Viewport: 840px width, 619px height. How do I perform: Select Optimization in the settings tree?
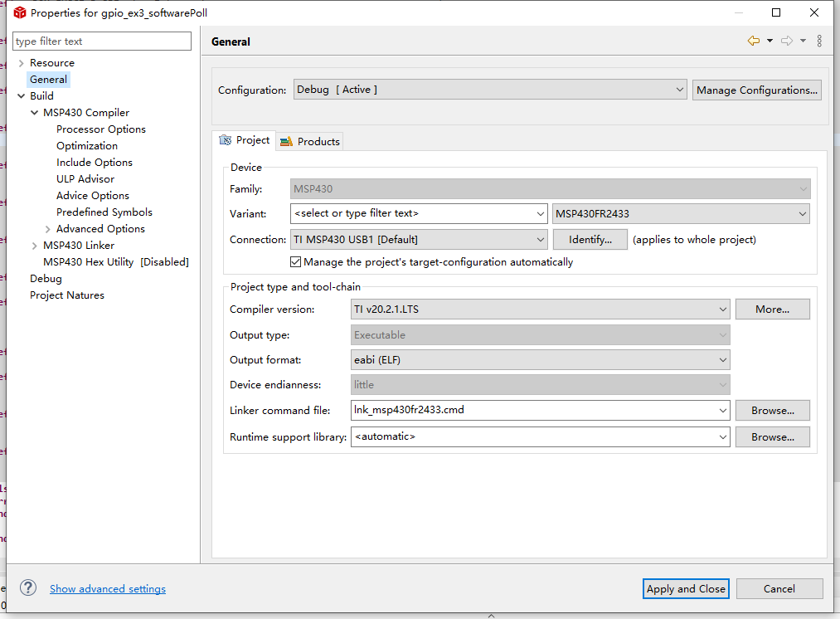(87, 146)
